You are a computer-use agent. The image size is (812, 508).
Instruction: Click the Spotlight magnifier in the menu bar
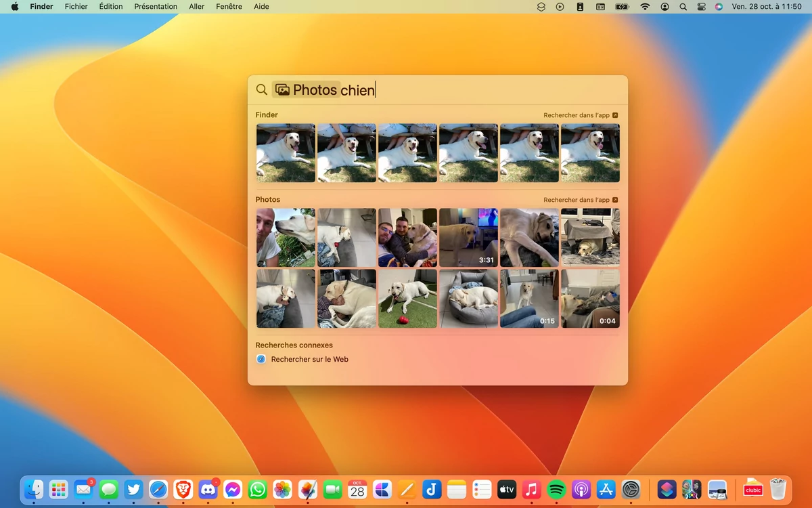(x=683, y=7)
